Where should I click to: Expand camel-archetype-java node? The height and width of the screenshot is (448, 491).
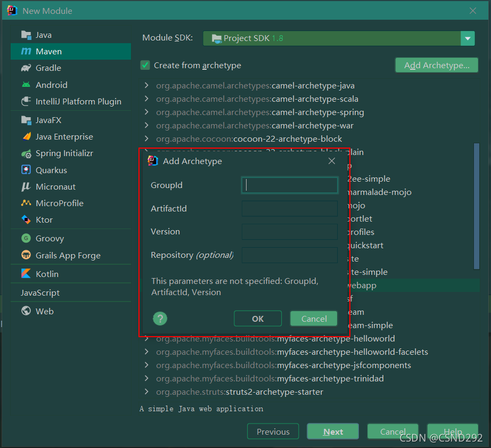pyautogui.click(x=146, y=85)
